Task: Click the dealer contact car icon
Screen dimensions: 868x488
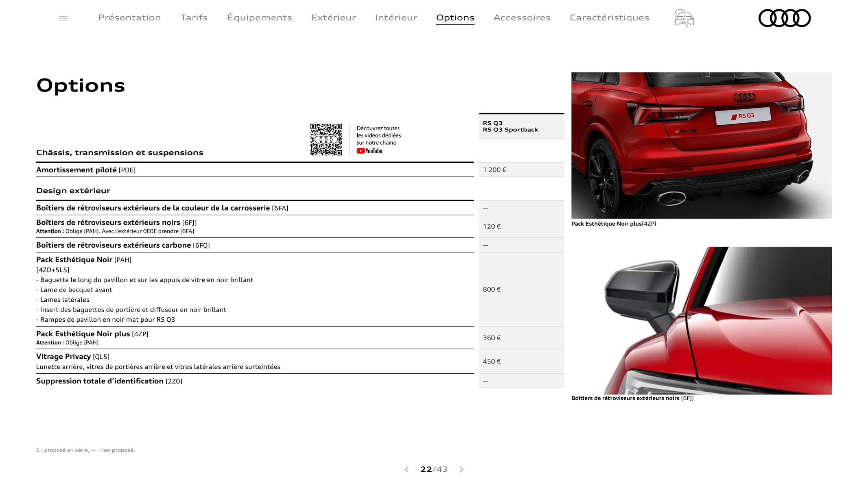Action: click(x=684, y=18)
